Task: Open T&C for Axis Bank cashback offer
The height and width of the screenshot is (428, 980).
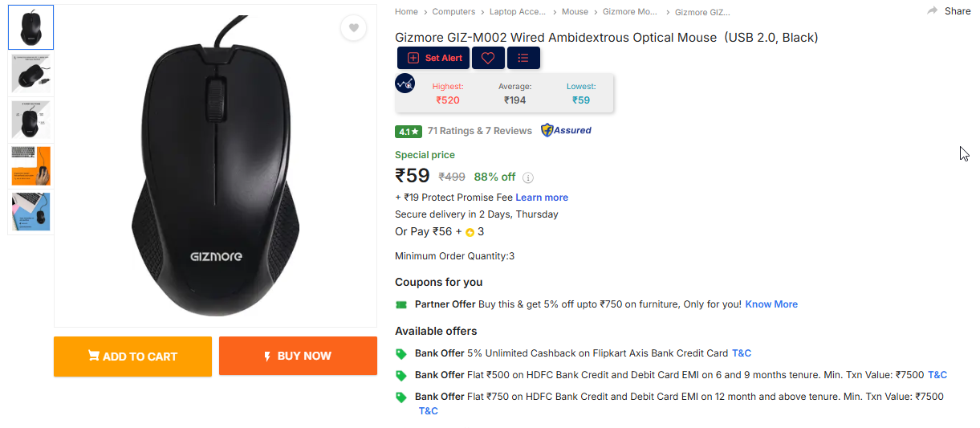Action: click(742, 353)
